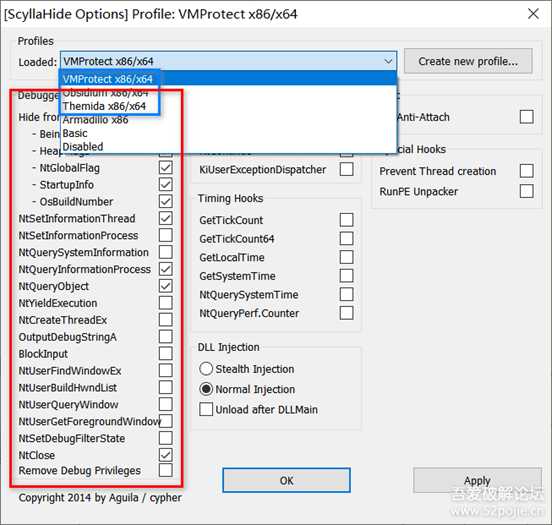Enable NtUserBuildHwndList checkbox

[165, 387]
